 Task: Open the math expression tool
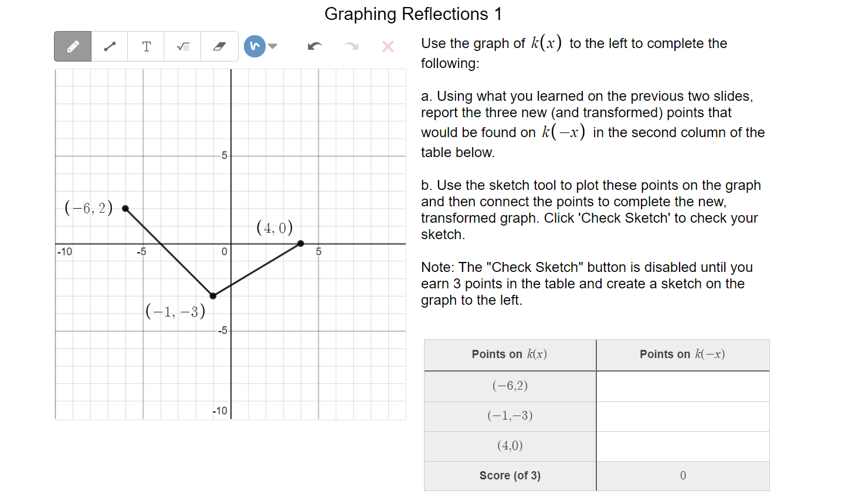coord(182,46)
